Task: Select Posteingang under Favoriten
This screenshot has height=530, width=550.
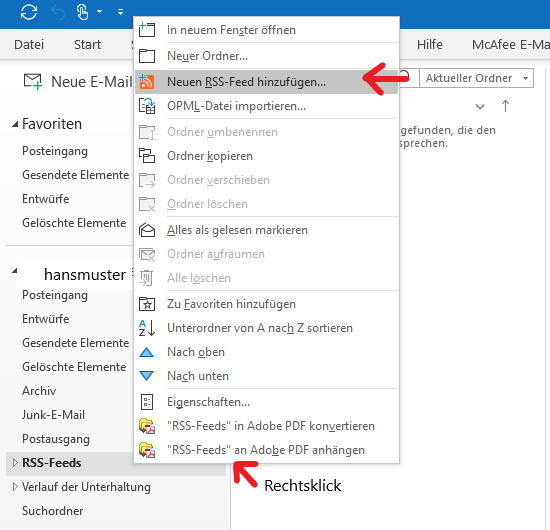Action: point(55,151)
